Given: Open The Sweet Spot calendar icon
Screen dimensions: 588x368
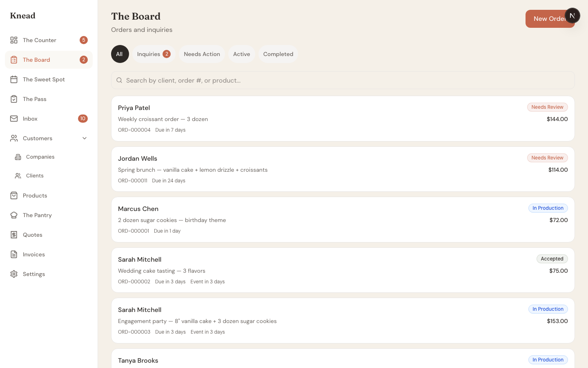Looking at the screenshot, I should click(x=13, y=79).
